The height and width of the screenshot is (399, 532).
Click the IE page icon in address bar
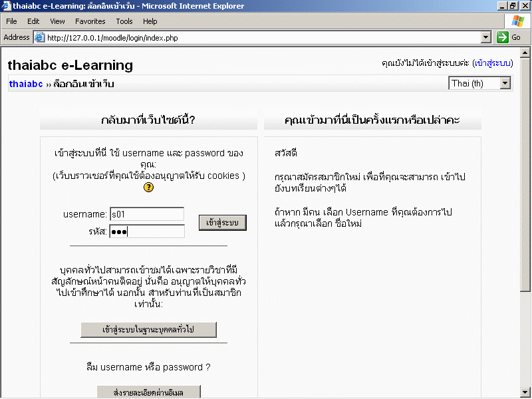[39, 38]
